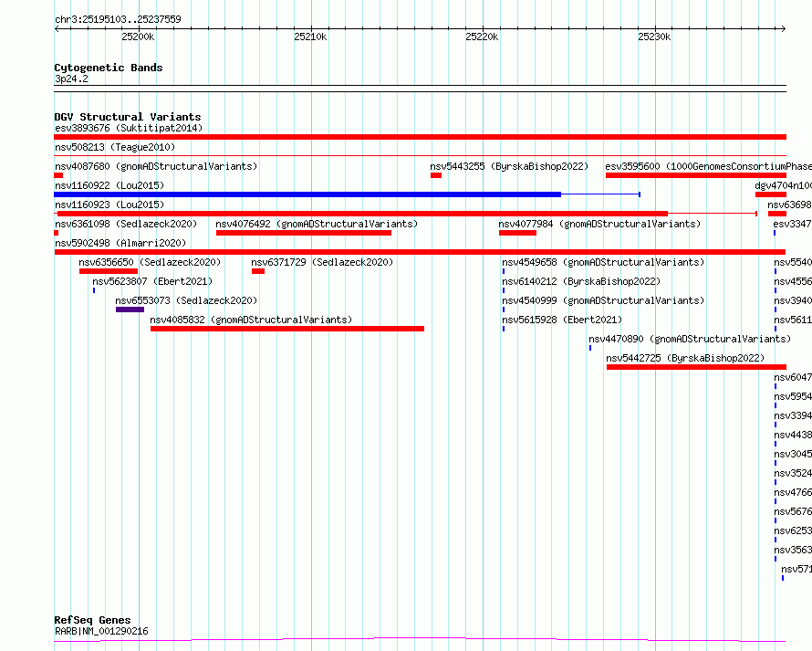Click the right arrowhead of the ruler

(784, 28)
